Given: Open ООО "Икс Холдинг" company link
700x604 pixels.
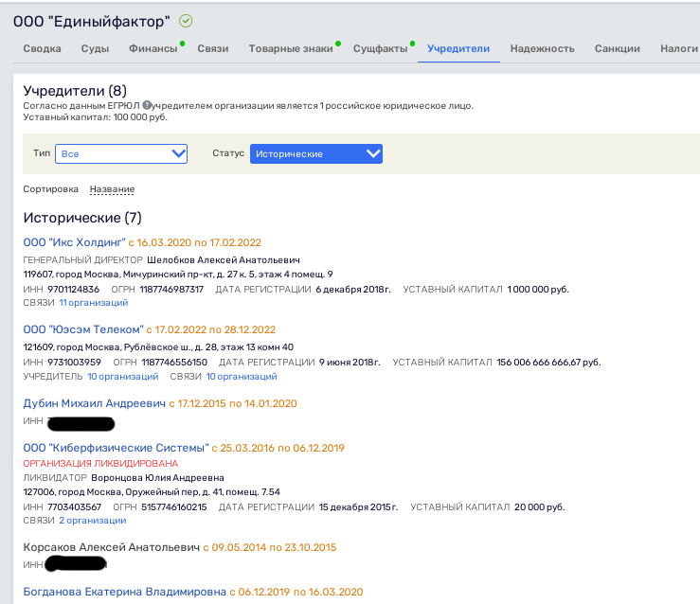Looking at the screenshot, I should (x=74, y=242).
